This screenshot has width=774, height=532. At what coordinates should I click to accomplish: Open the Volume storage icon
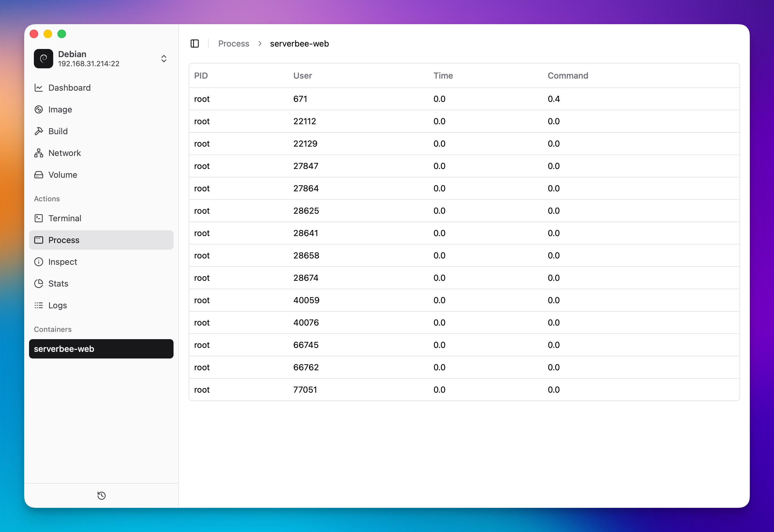coord(39,174)
